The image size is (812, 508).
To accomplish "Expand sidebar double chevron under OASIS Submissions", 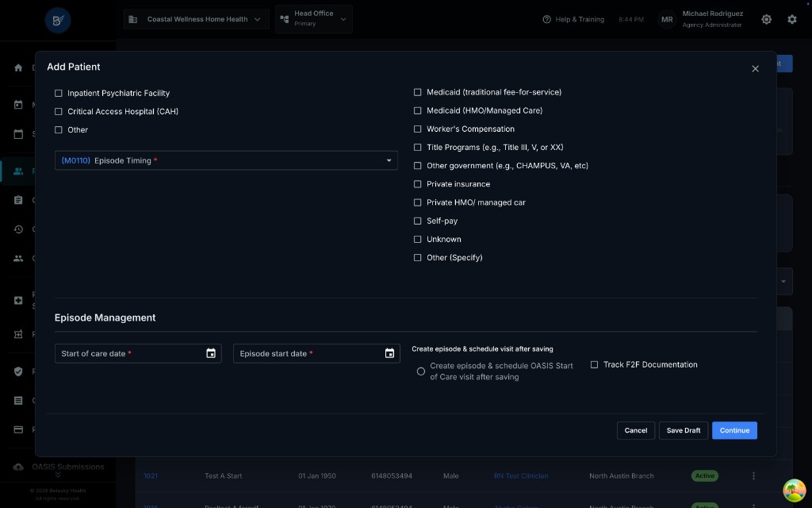I will (x=58, y=475).
